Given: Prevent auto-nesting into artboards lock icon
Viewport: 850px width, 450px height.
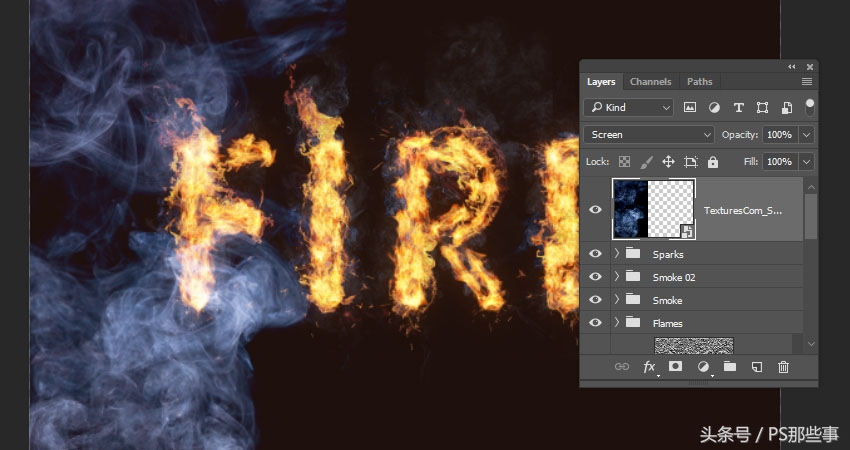Looking at the screenshot, I should point(691,162).
